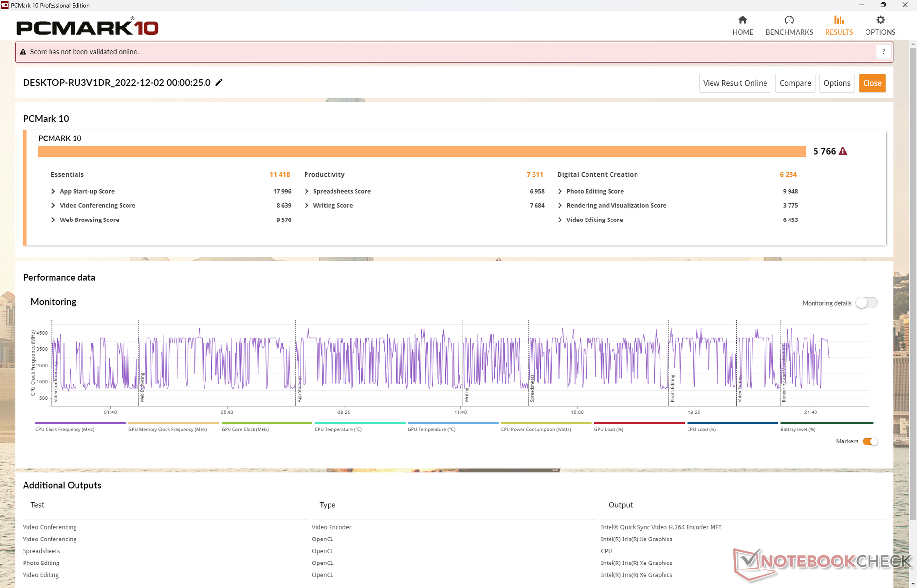Click the pencil icon to rename result
The height and width of the screenshot is (588, 917).
click(219, 82)
